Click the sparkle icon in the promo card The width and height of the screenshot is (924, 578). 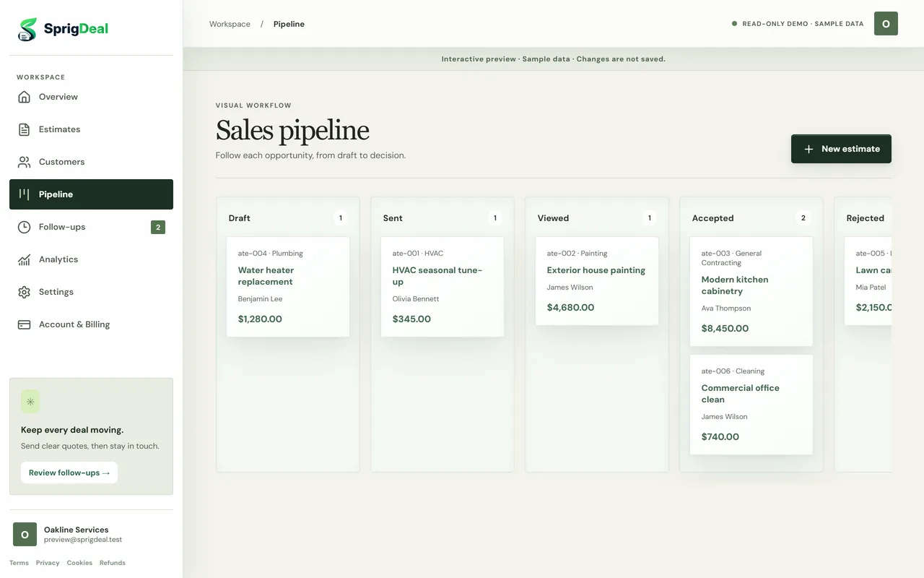[30, 402]
